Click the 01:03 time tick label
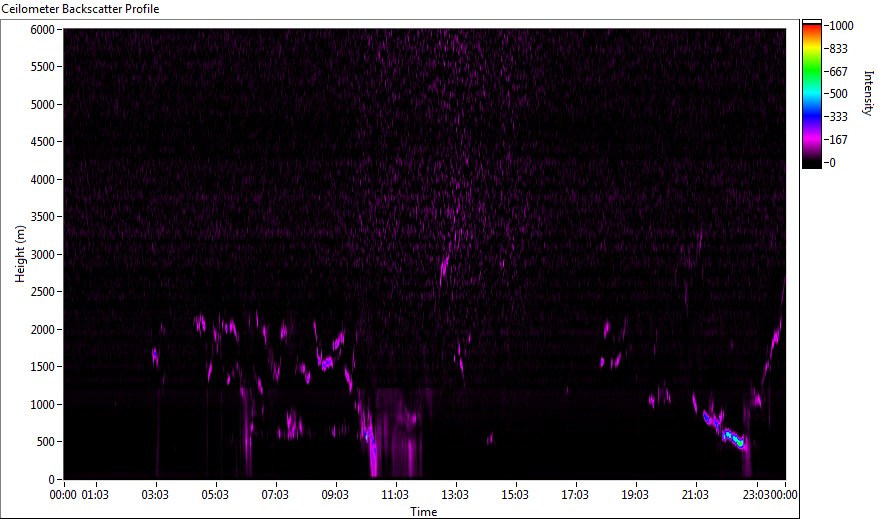Viewport: 878px width, 519px height. [x=95, y=495]
